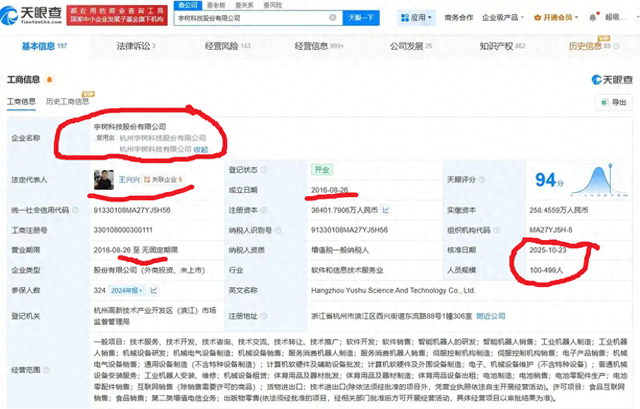
Task: Open the 注册资本 trend chart icon
Action: pos(386,210)
